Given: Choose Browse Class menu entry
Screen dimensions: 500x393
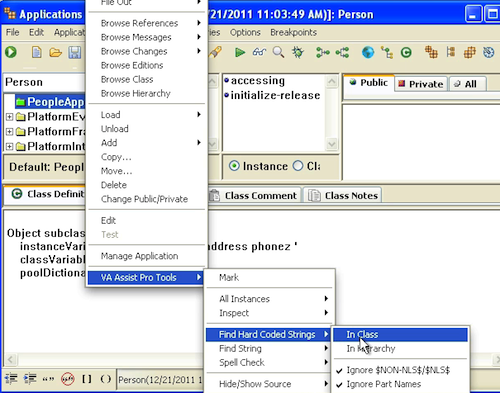Looking at the screenshot, I should coord(147,79).
